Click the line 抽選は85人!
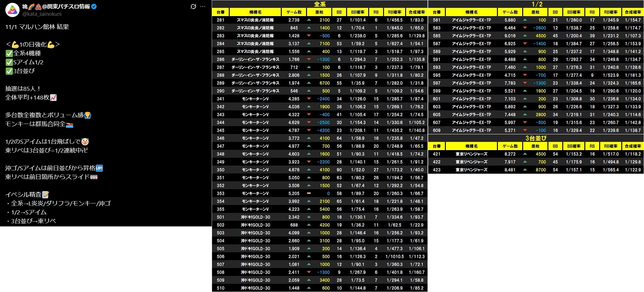 [x=23, y=89]
